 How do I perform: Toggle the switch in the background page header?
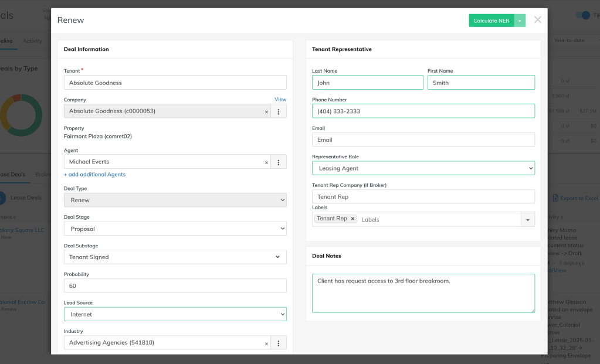[583, 15]
